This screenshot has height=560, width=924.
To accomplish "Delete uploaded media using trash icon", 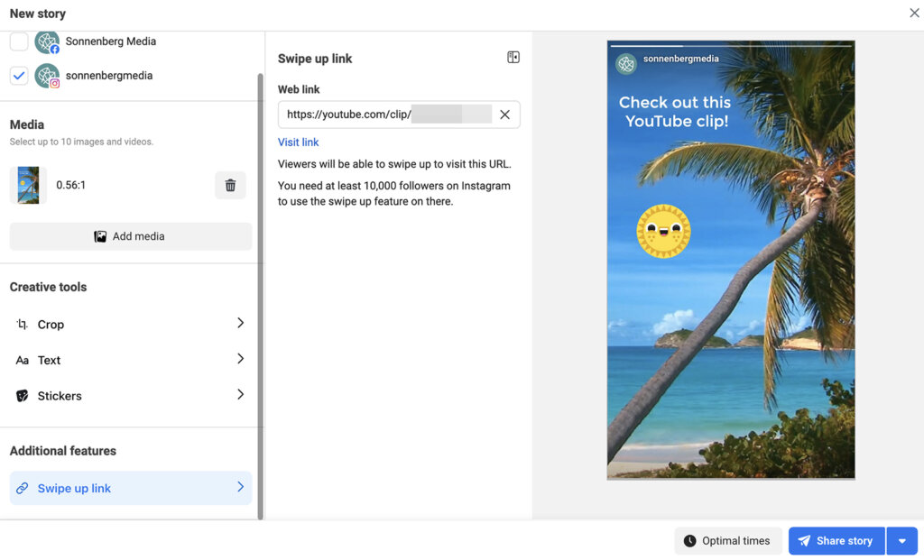I will point(230,185).
